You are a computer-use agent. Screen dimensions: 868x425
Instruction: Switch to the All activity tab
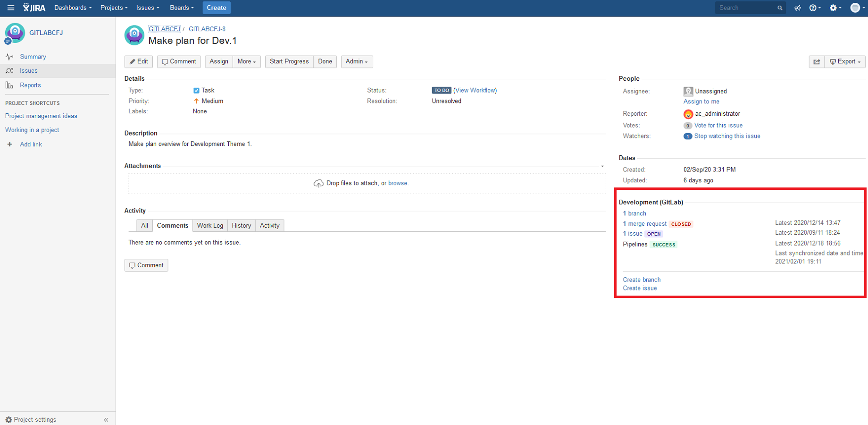coord(144,226)
